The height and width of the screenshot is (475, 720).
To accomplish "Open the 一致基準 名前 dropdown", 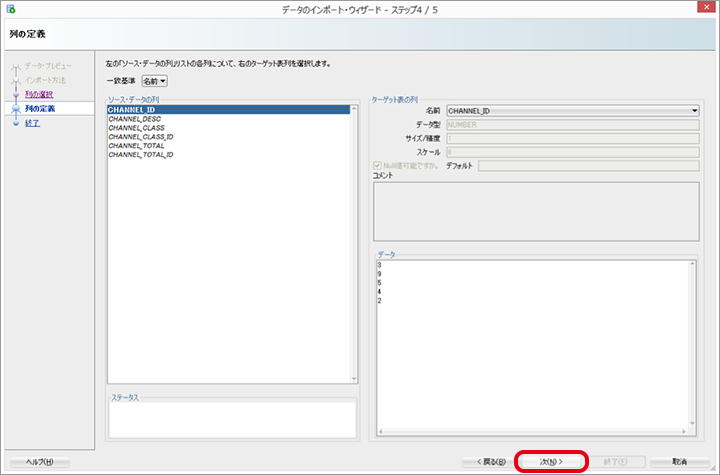I will [154, 81].
